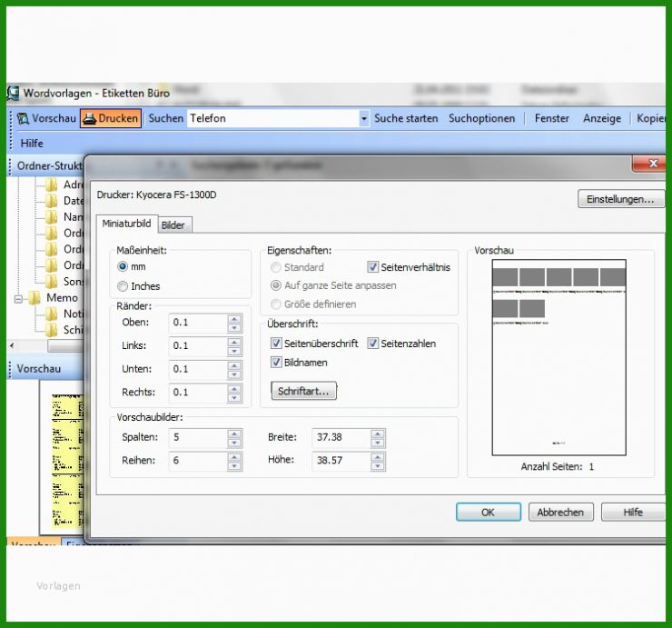Click the Suchen field containing Telefon
The height and width of the screenshot is (628, 672).
tap(273, 118)
